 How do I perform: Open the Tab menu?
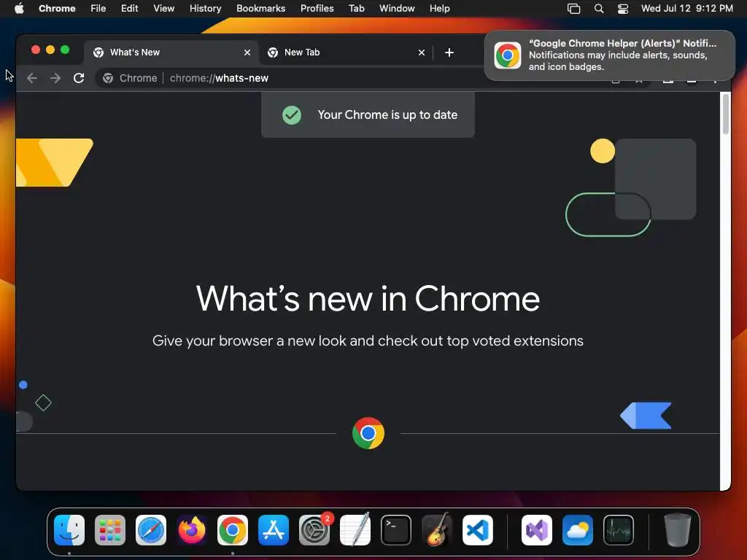(x=356, y=9)
